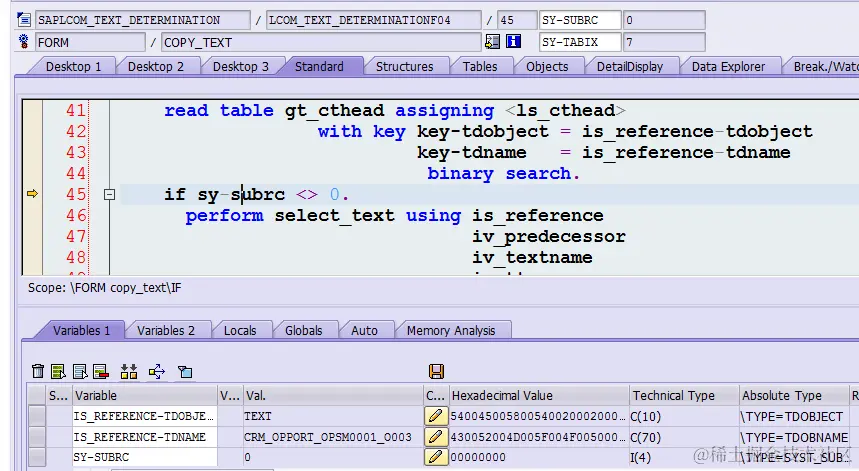
Task: Click the Variable column header
Action: (x=145, y=395)
